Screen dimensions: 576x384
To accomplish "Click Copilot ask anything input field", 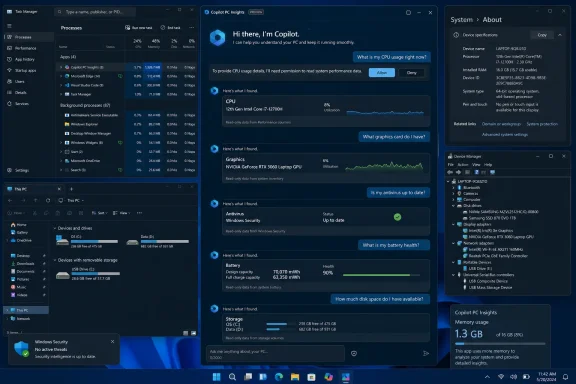I will 275,354.
